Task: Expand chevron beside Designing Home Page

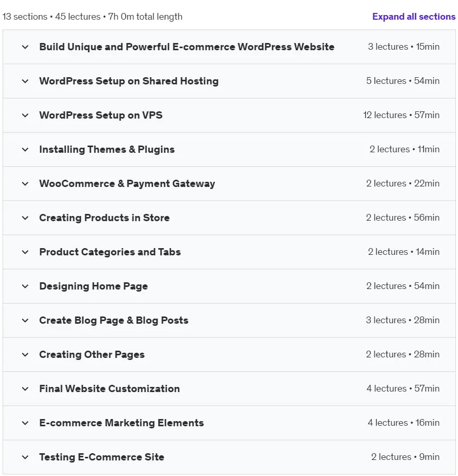Action: pos(25,286)
